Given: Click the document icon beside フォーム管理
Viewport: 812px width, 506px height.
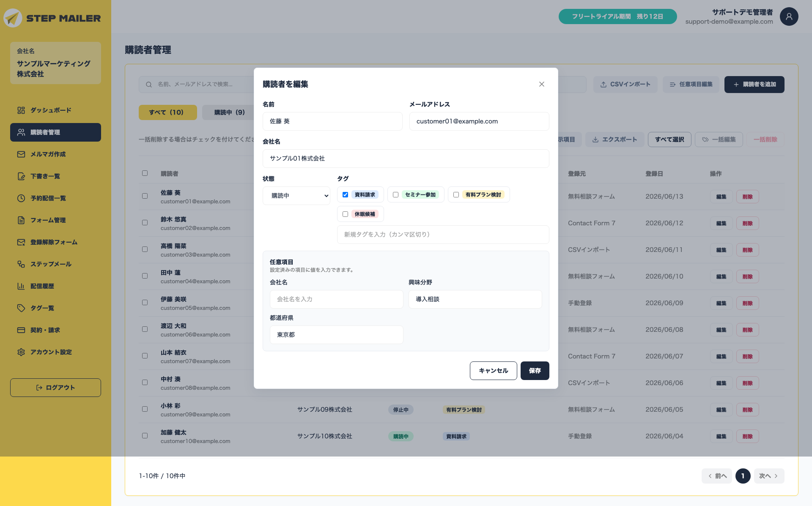Looking at the screenshot, I should 21,220.
